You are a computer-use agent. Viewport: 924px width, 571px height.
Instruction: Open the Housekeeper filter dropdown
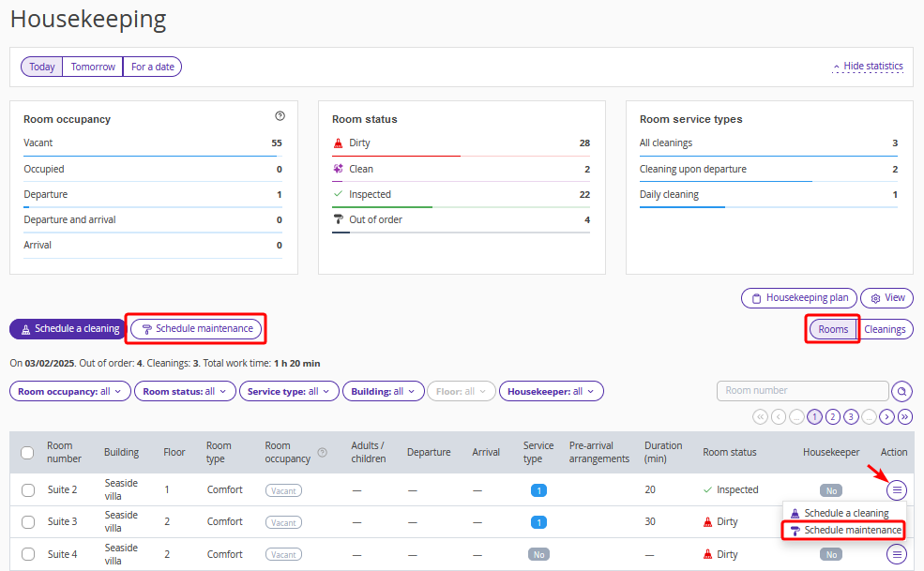tap(551, 391)
